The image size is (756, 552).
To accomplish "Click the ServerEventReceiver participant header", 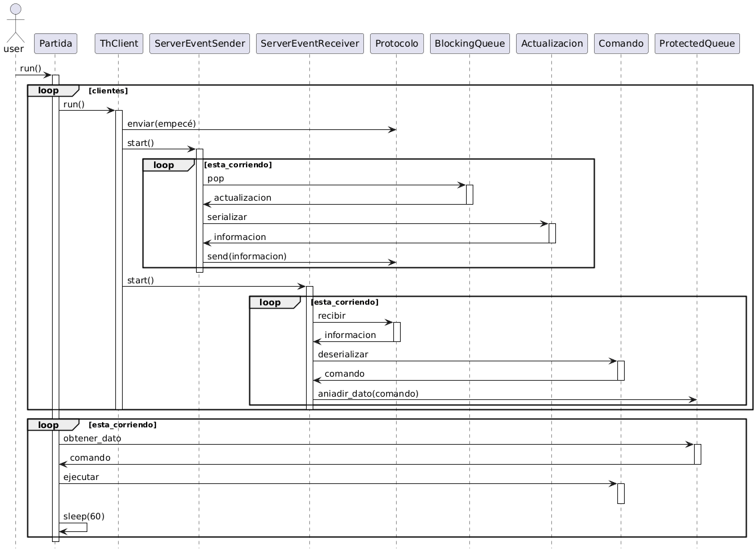I will [x=309, y=43].
